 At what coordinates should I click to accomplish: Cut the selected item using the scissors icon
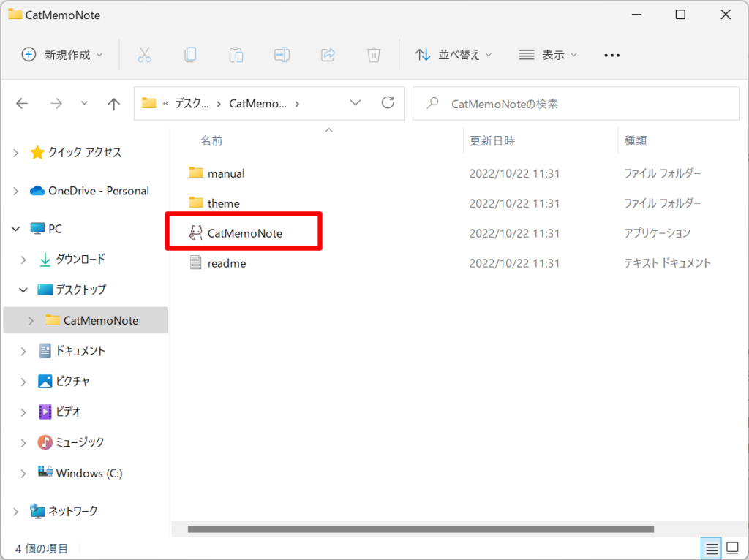click(144, 55)
